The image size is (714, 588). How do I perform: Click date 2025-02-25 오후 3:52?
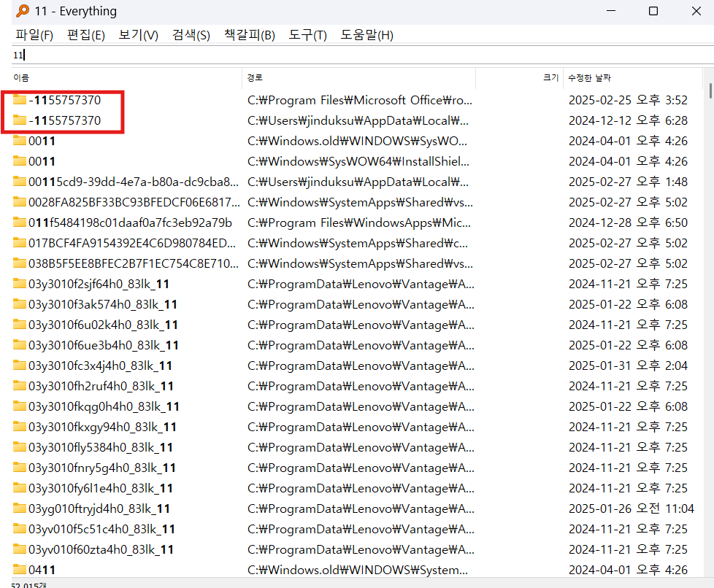[628, 100]
